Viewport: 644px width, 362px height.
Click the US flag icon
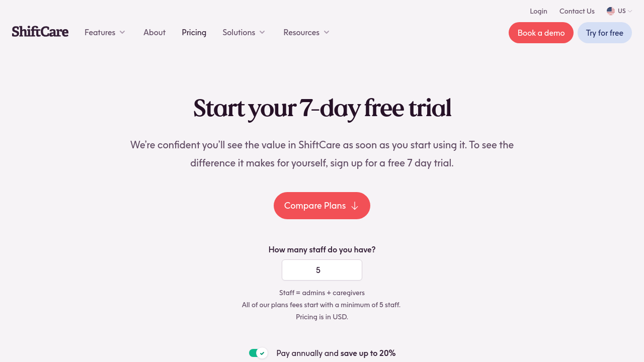(611, 11)
